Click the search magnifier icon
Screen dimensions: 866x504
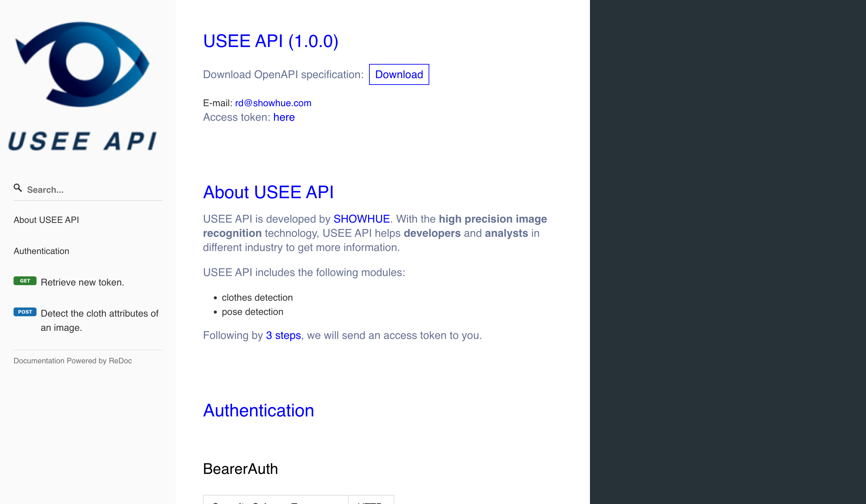tap(18, 188)
